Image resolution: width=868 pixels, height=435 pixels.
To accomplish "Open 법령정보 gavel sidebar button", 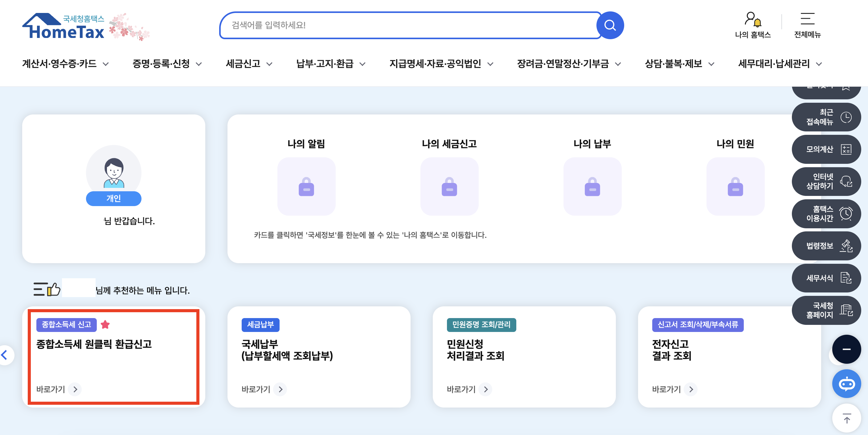I will (826, 246).
